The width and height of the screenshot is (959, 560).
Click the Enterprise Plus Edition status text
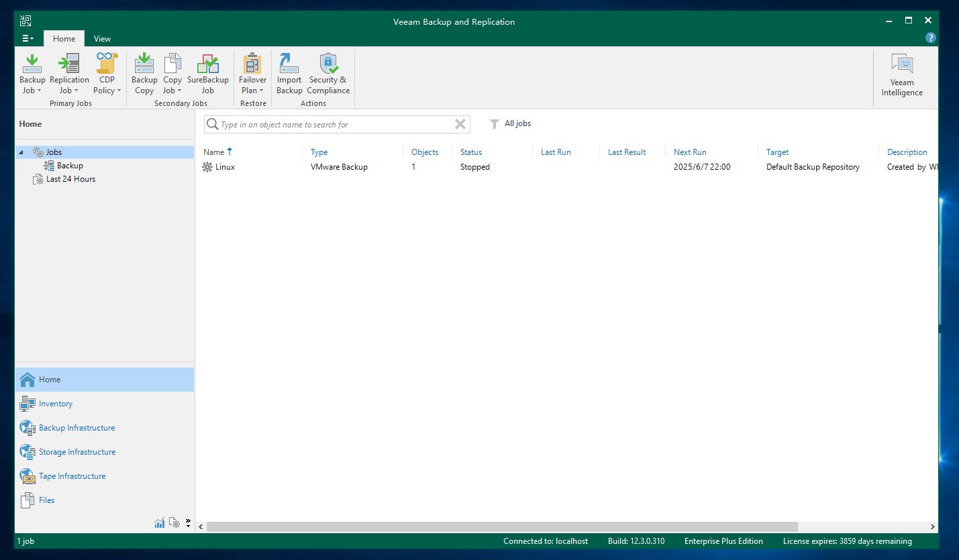(x=723, y=541)
